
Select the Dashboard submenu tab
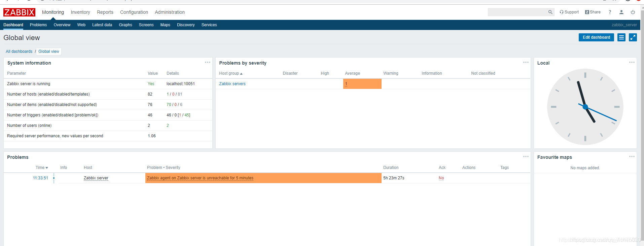13,25
